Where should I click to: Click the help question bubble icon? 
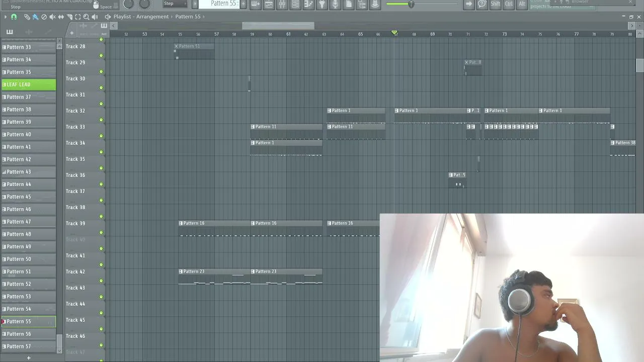pyautogui.click(x=482, y=4)
